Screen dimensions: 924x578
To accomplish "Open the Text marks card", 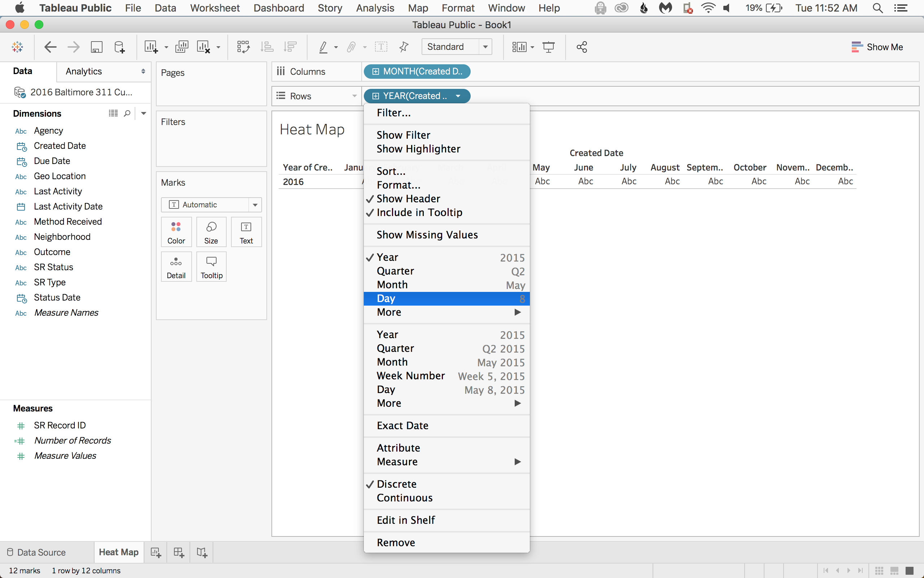I will coord(246,232).
